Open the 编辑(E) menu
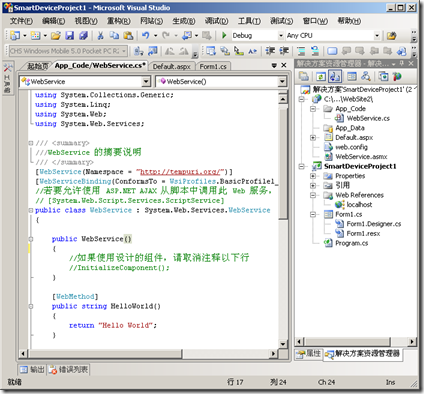The image size is (424, 394). (x=53, y=21)
